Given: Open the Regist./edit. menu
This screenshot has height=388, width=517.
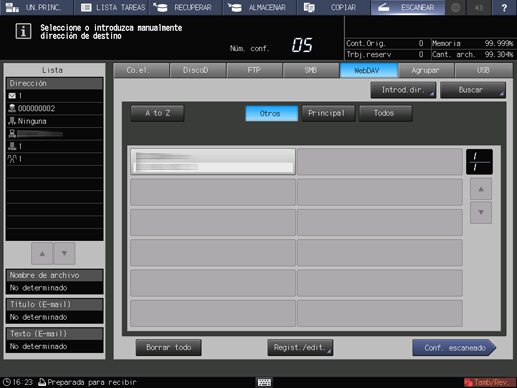Looking at the screenshot, I should tap(300, 348).
